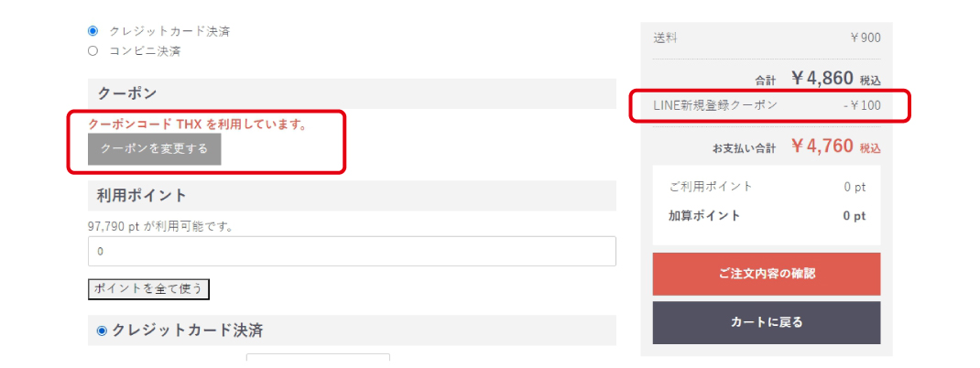This screenshot has height=368, width=980.
Task: Use all points with ポイントを全て使う
Action: [x=148, y=288]
